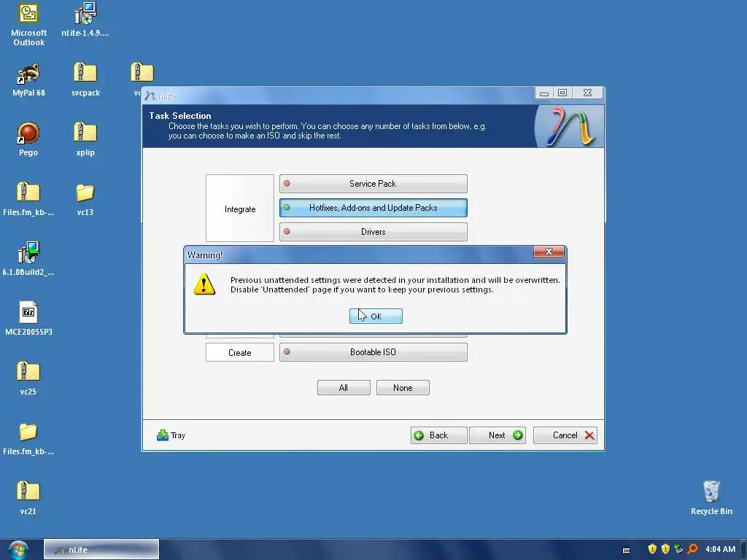Click the All button
Viewport: 747px width, 560px height.
tap(344, 388)
